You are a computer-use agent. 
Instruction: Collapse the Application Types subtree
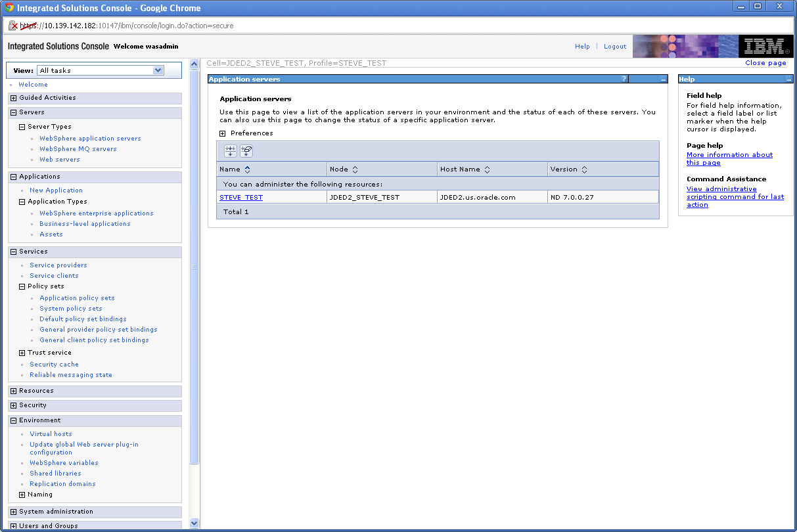(22, 202)
